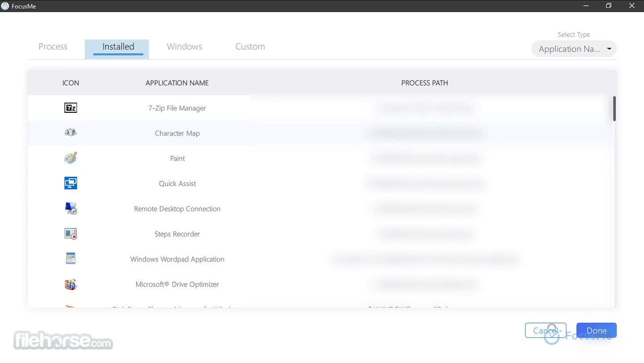
Task: Click the Done button
Action: pyautogui.click(x=597, y=330)
